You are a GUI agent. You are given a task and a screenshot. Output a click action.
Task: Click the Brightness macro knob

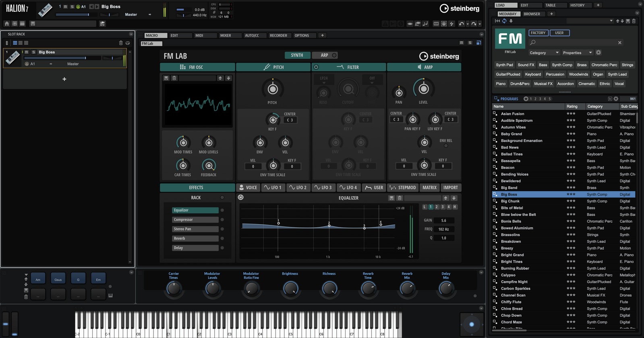pos(290,288)
